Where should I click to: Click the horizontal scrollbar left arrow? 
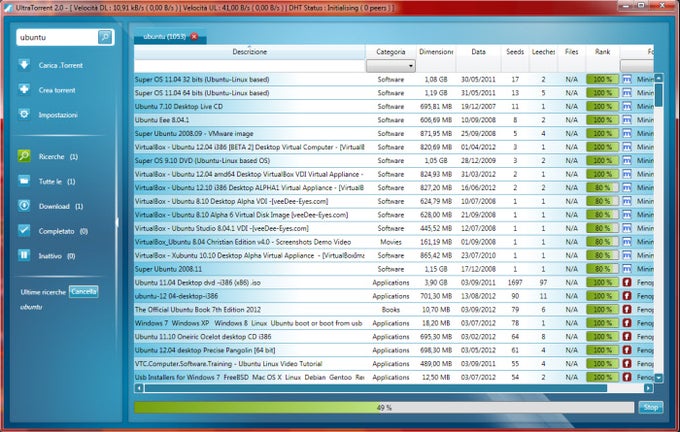tap(139, 388)
